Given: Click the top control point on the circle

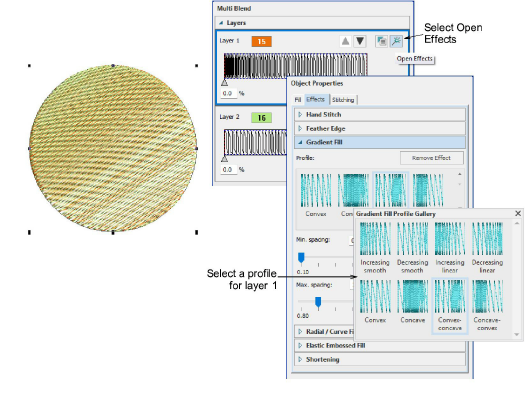Looking at the screenshot, I should pyautogui.click(x=113, y=65).
